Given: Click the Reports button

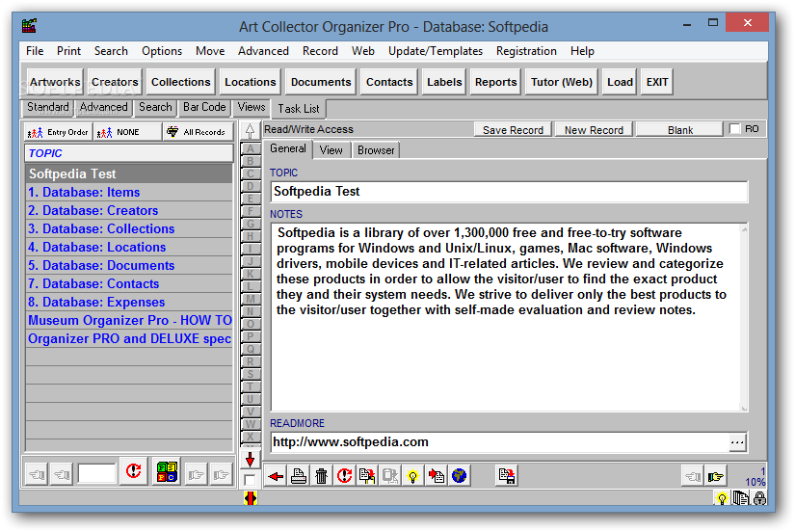Looking at the screenshot, I should tap(495, 82).
